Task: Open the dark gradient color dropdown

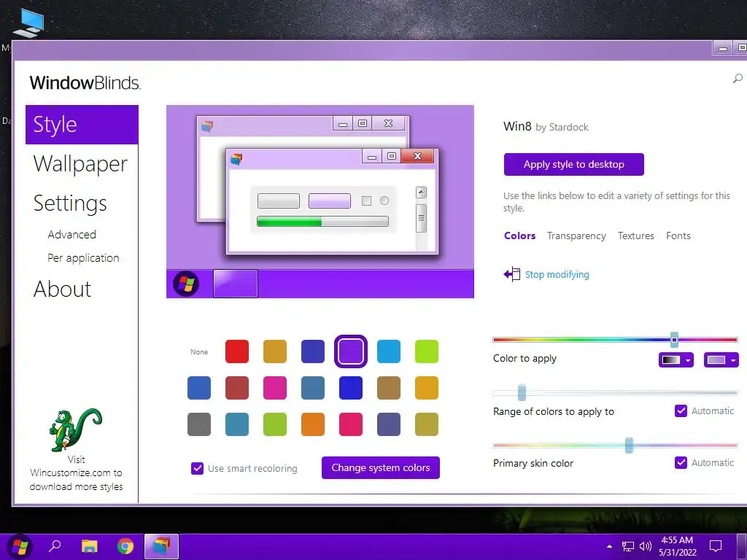Action: (676, 360)
